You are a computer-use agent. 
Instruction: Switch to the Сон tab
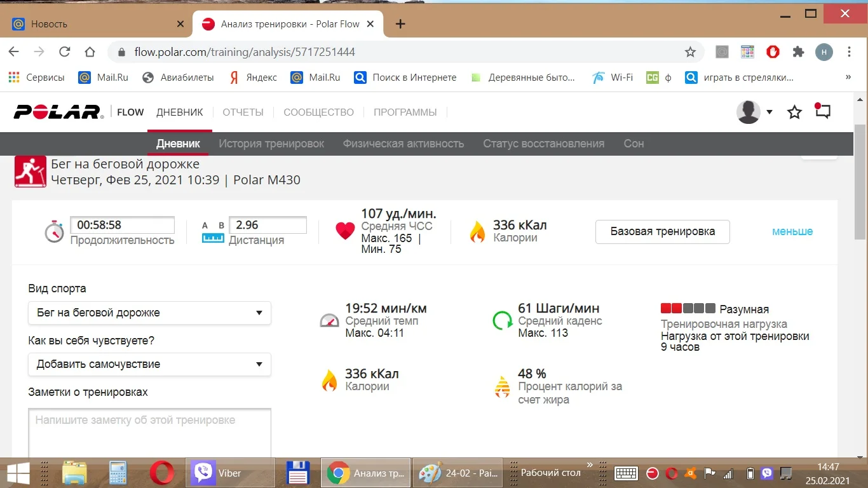pyautogui.click(x=634, y=144)
